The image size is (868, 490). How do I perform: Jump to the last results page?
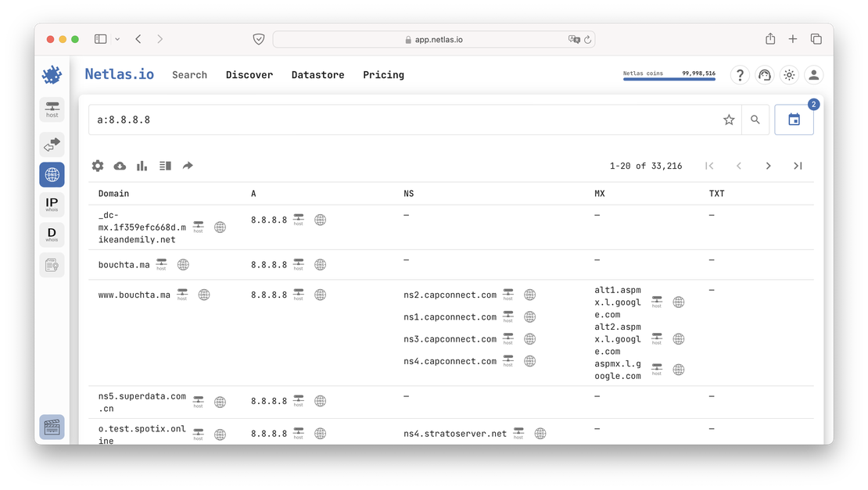(798, 166)
